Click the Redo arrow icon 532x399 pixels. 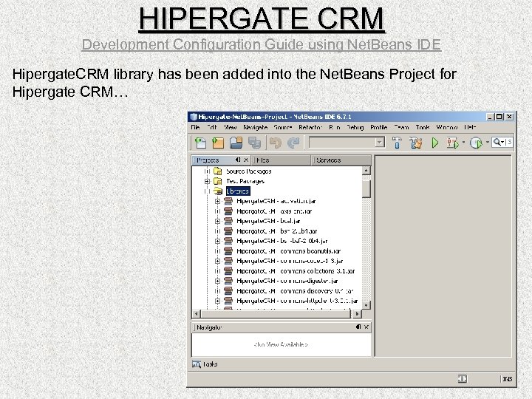293,143
